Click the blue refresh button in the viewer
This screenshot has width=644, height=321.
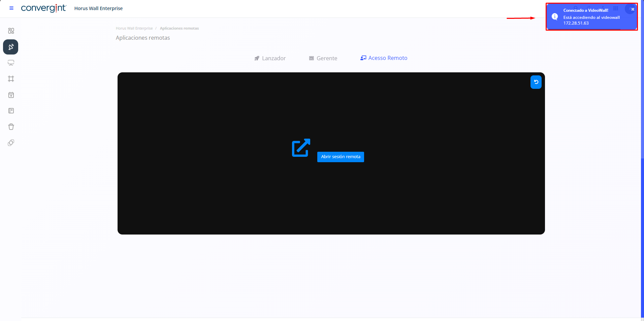(x=536, y=82)
